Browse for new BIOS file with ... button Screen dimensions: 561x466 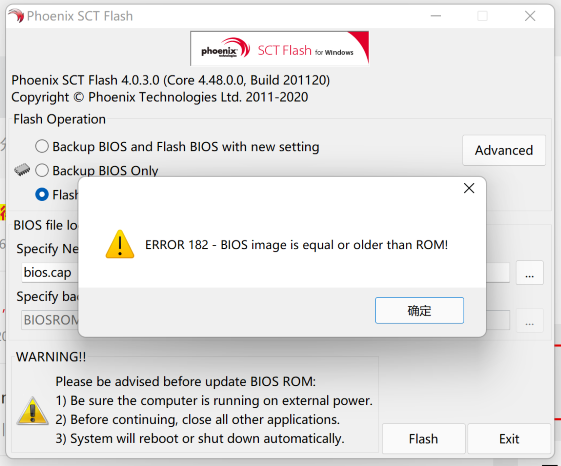[530, 273]
